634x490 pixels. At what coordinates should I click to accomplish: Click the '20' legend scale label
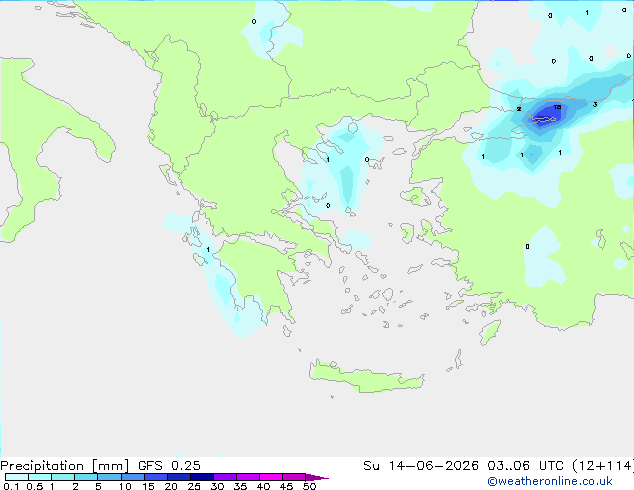(x=171, y=486)
